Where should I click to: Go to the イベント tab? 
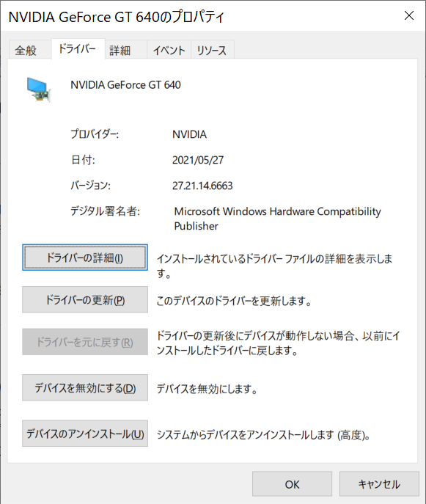[x=169, y=50]
